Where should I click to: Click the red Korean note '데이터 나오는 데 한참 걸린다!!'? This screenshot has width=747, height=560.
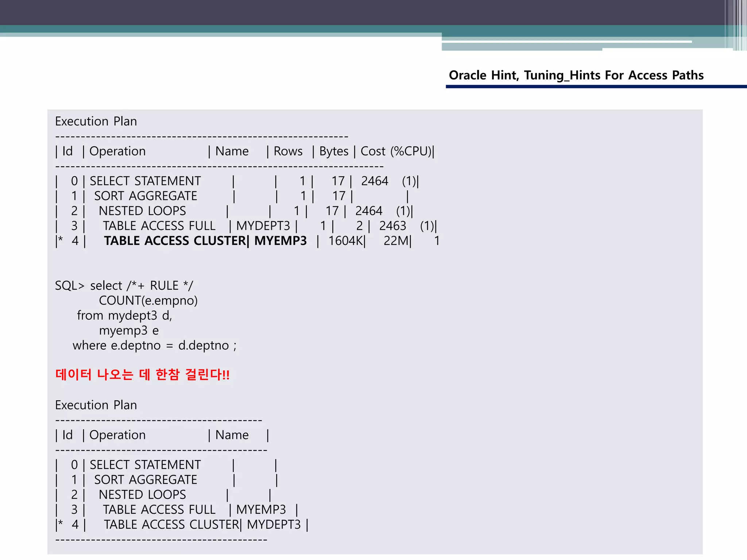(x=142, y=375)
